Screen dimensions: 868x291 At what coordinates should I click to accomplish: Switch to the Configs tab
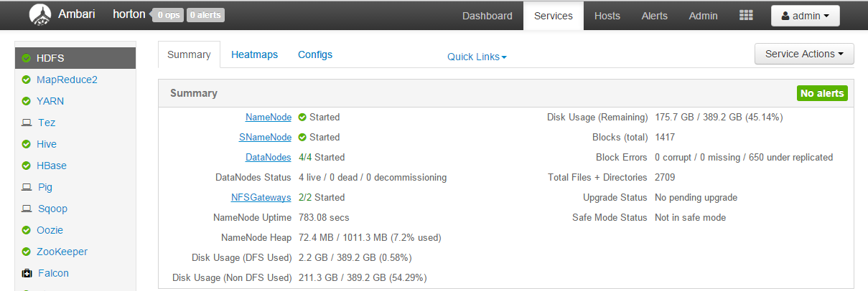(x=315, y=54)
